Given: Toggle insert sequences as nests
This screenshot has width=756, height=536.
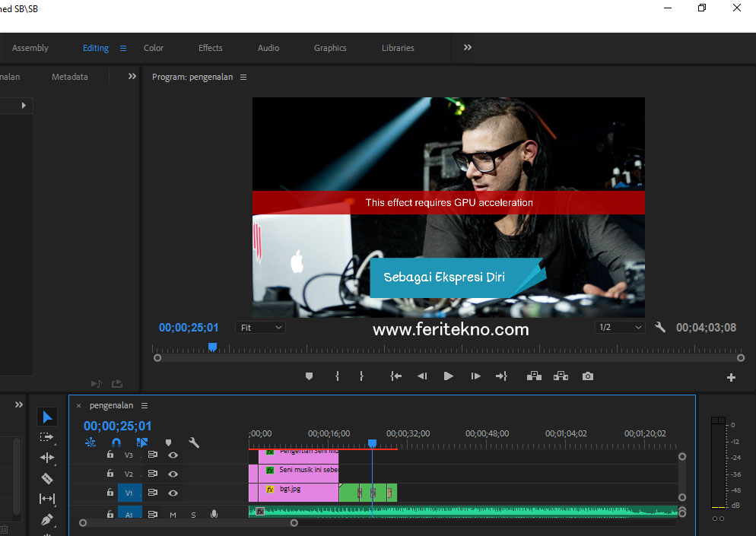Looking at the screenshot, I should [x=91, y=442].
